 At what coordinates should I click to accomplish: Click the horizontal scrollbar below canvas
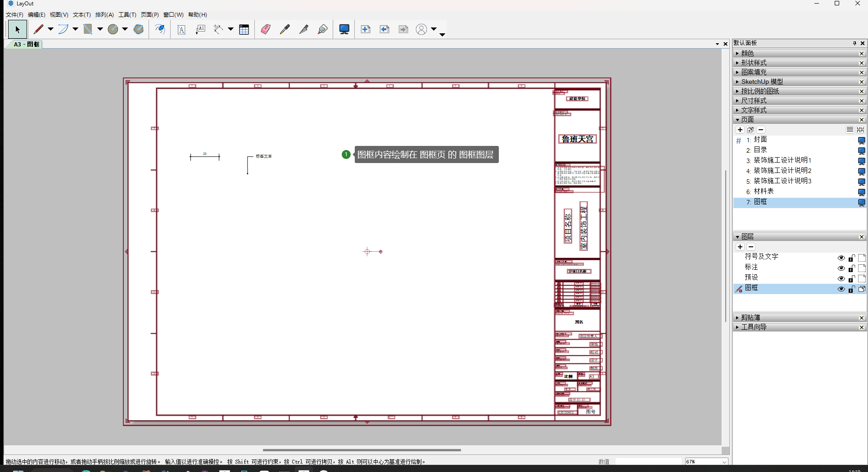click(362, 450)
